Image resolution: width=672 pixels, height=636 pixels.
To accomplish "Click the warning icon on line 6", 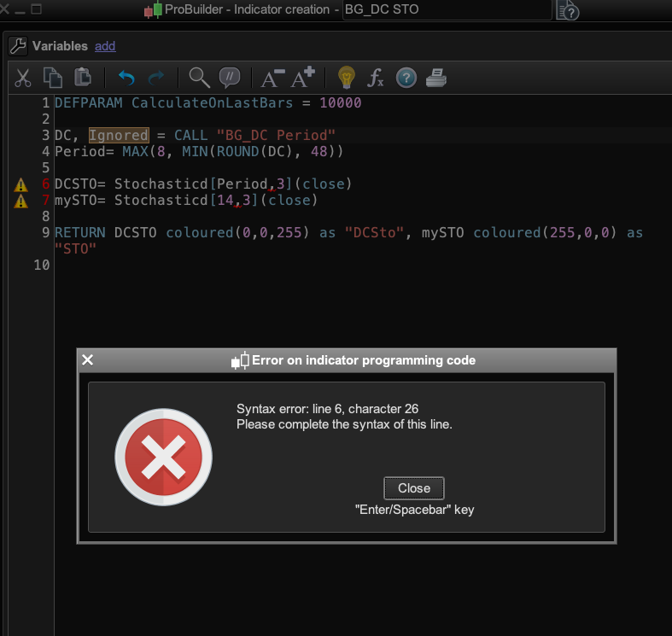I will pos(21,185).
